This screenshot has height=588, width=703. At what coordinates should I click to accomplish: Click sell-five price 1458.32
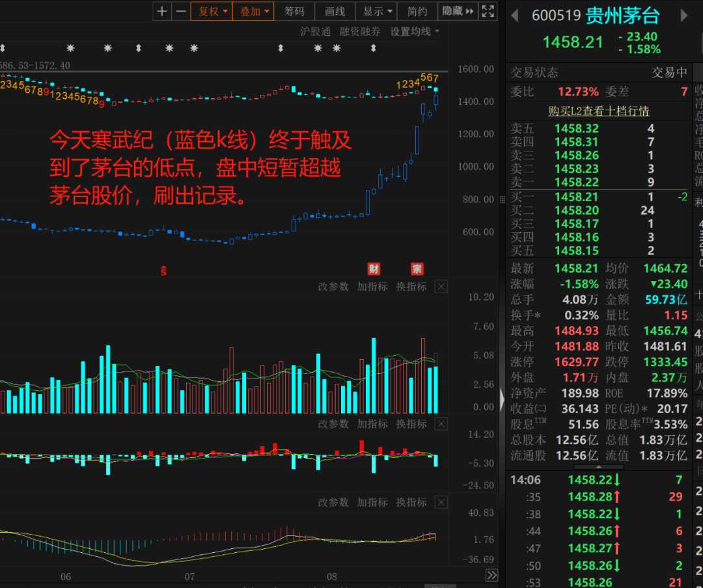[577, 129]
